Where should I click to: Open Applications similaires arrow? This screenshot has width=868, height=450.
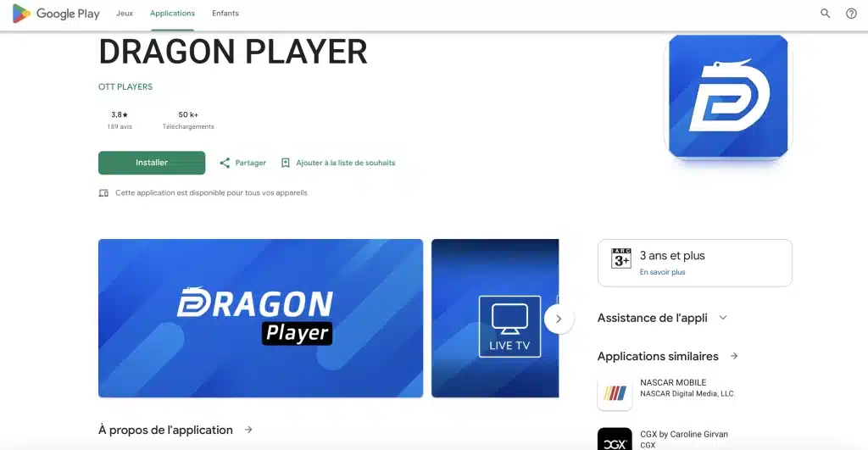coord(734,356)
